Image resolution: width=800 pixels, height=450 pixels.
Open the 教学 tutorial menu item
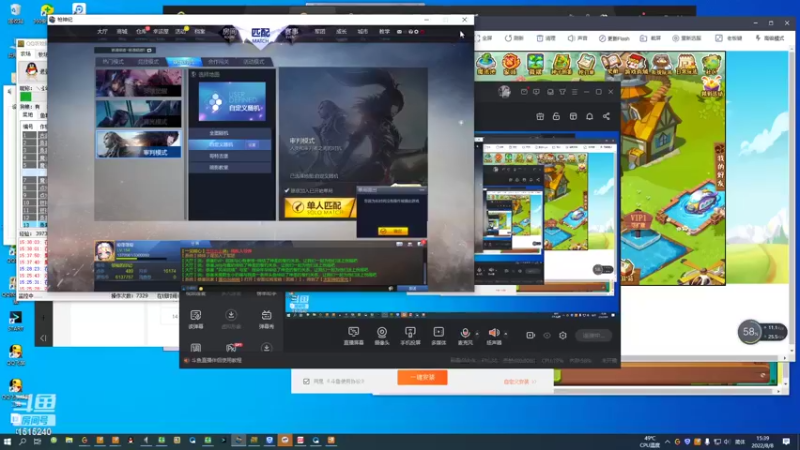(x=384, y=32)
